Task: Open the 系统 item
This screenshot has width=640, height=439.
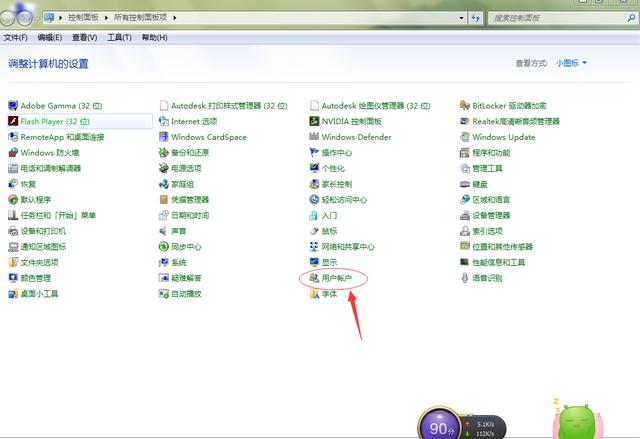Action: click(173, 262)
